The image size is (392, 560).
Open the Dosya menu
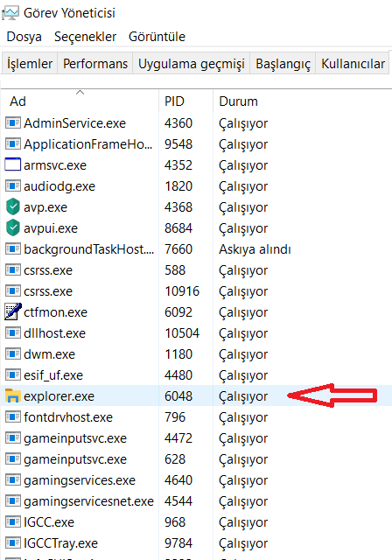(24, 37)
